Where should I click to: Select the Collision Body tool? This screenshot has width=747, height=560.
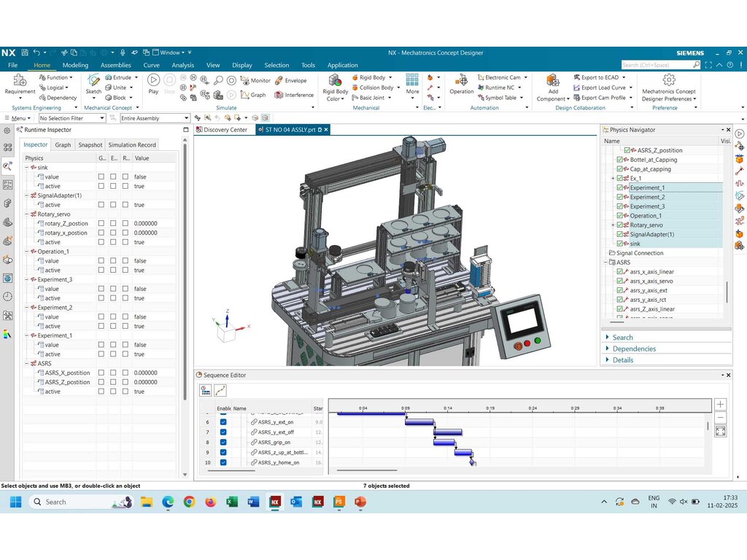[373, 87]
